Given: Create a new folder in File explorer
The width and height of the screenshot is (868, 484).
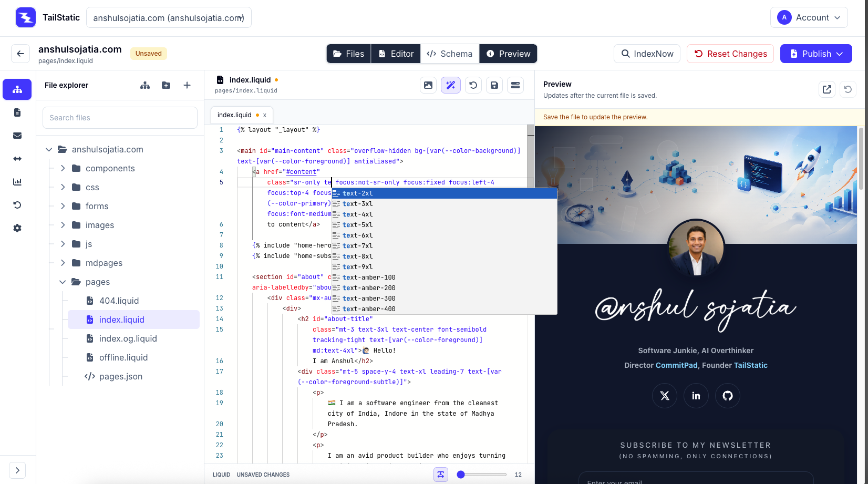Looking at the screenshot, I should [166, 85].
